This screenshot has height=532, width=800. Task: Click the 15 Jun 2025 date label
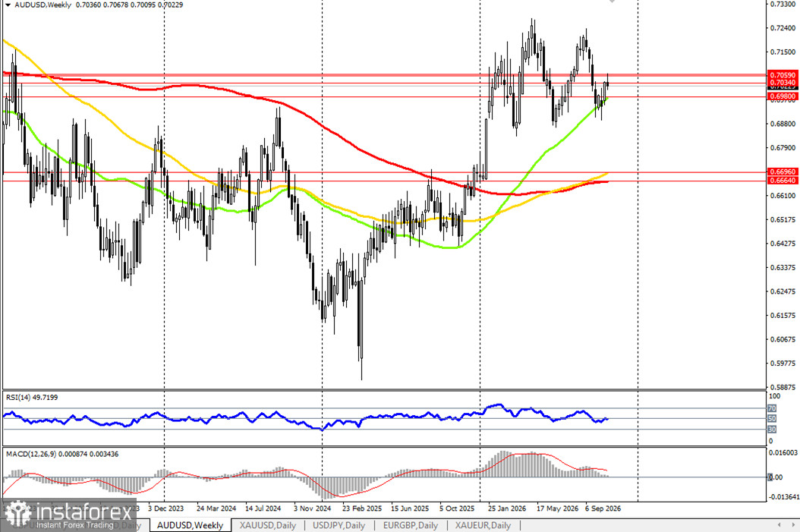[x=410, y=508]
